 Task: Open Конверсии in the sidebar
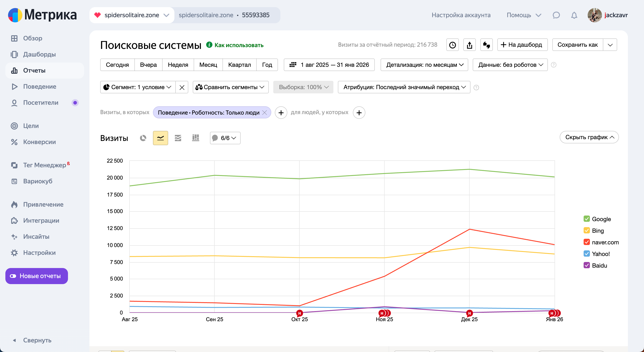coord(39,142)
